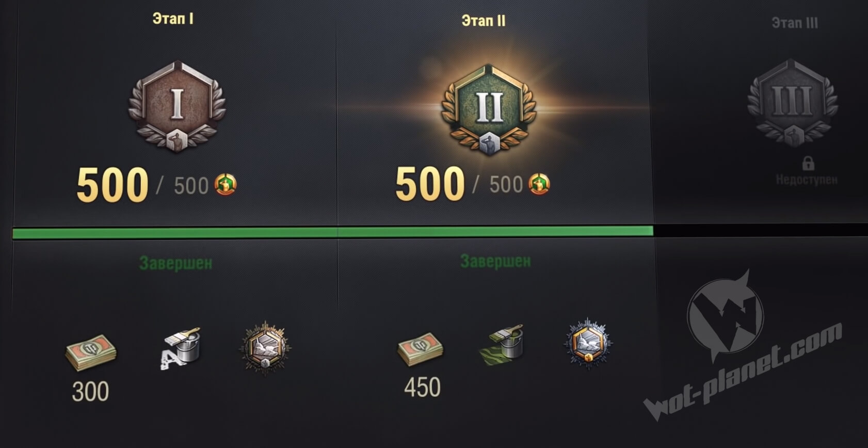Click the padlock icon under Stage III
Viewport: 868px width, 448px height.
click(808, 164)
